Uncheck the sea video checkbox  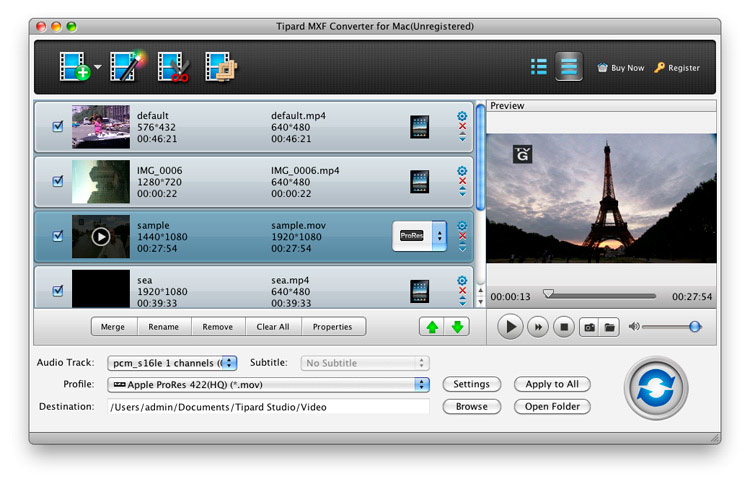pos(58,291)
